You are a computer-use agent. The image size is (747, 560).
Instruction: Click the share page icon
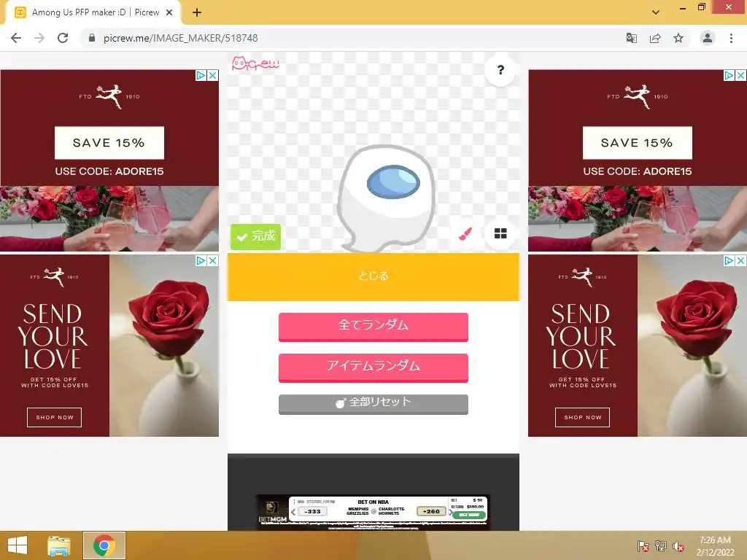(x=655, y=38)
